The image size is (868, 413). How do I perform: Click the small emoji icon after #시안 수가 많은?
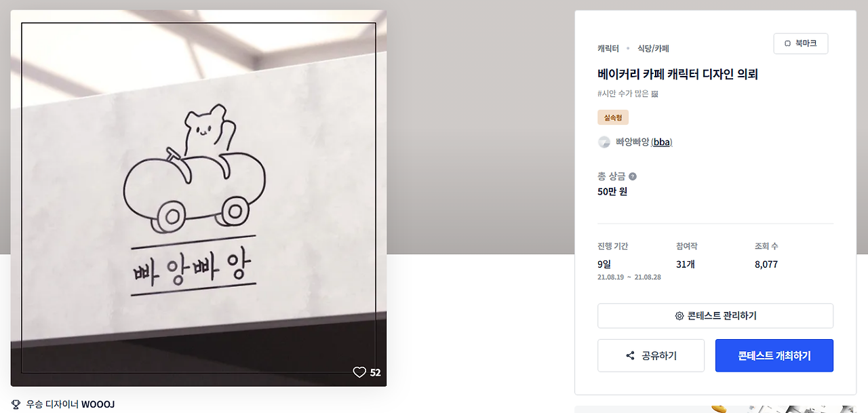point(654,94)
